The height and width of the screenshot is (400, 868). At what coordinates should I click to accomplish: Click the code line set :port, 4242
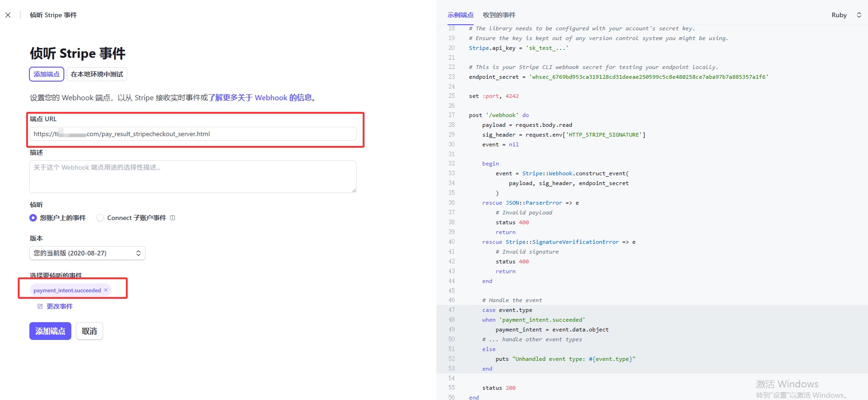(x=494, y=96)
